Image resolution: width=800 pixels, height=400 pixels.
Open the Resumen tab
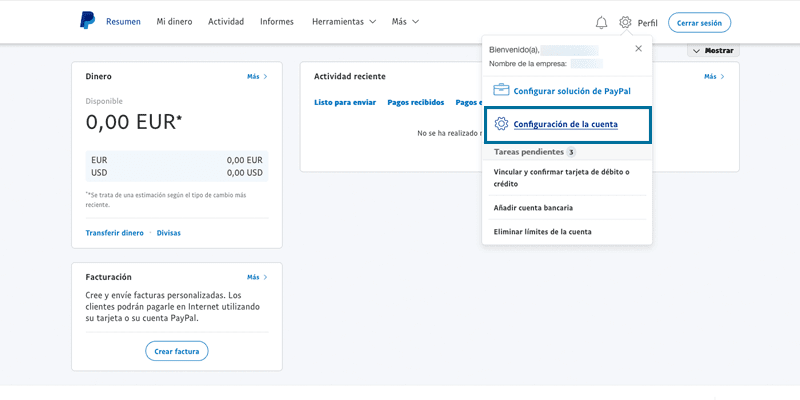[x=123, y=21]
